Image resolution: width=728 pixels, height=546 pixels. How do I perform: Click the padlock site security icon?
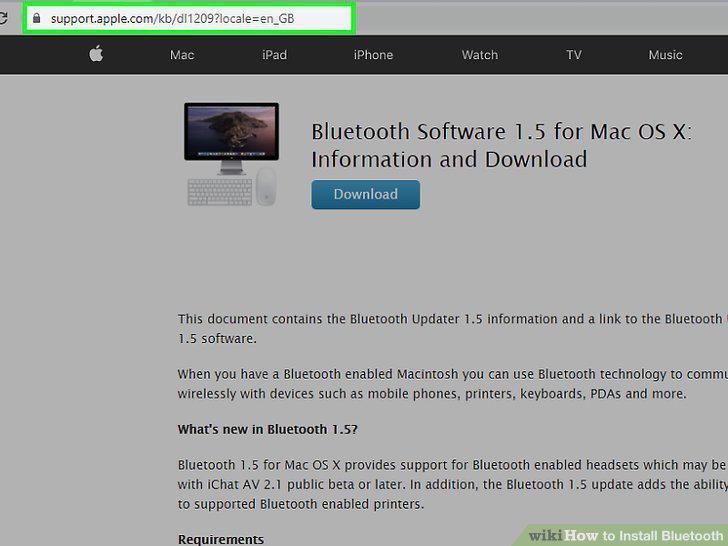coord(37,18)
